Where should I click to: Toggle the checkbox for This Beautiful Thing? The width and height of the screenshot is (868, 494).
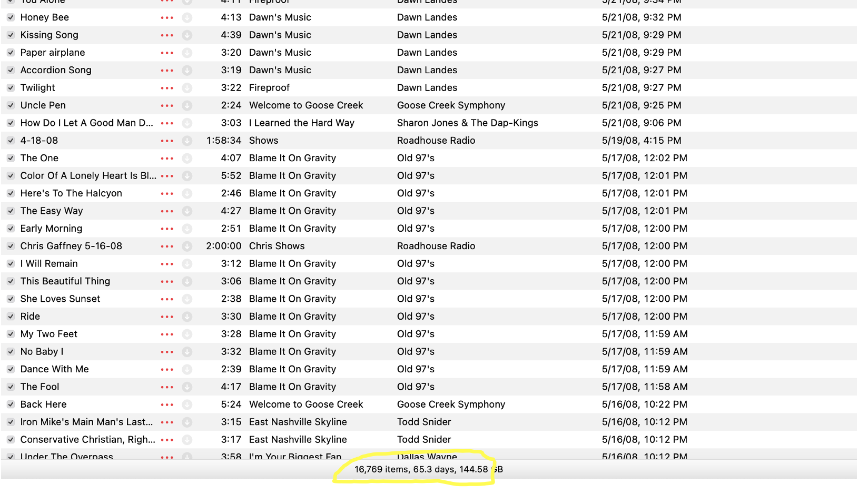click(x=11, y=281)
